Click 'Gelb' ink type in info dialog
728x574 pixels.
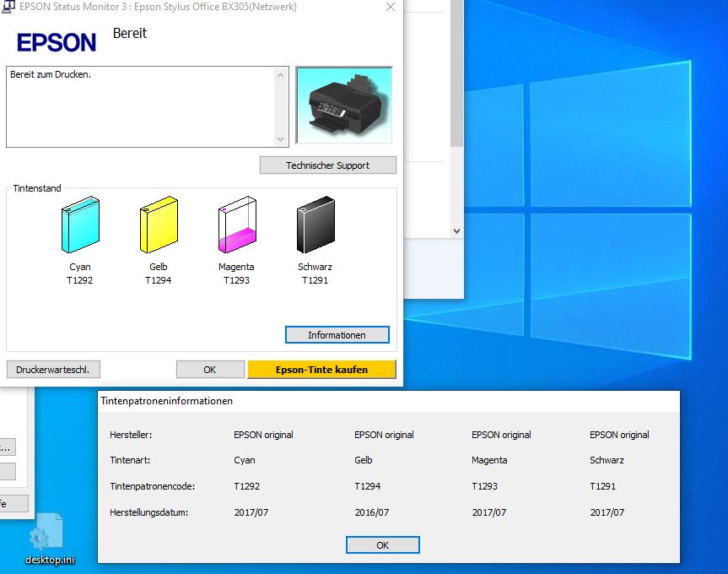point(364,460)
